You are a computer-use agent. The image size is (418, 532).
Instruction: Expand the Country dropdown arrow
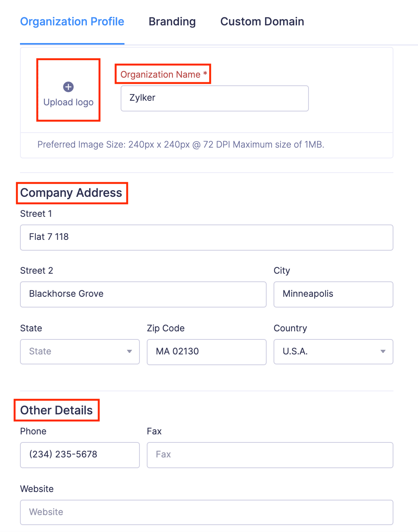[x=383, y=351]
